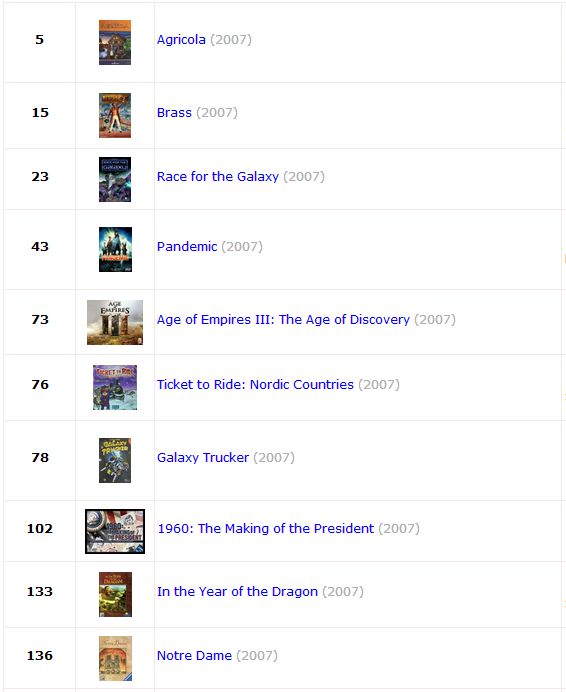Open the In the Year of the Dragon thumbnail
Image resolution: width=566 pixels, height=692 pixels.
click(115, 594)
